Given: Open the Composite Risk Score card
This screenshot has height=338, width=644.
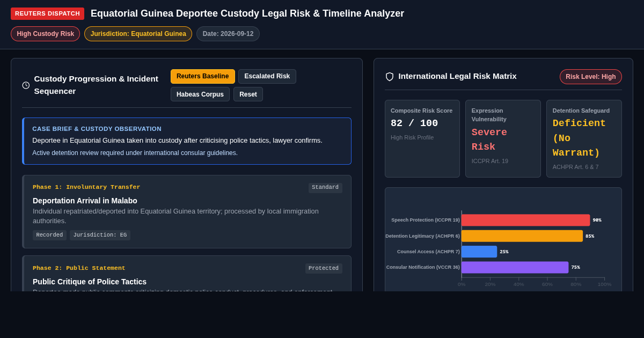Looking at the screenshot, I should pos(422,138).
